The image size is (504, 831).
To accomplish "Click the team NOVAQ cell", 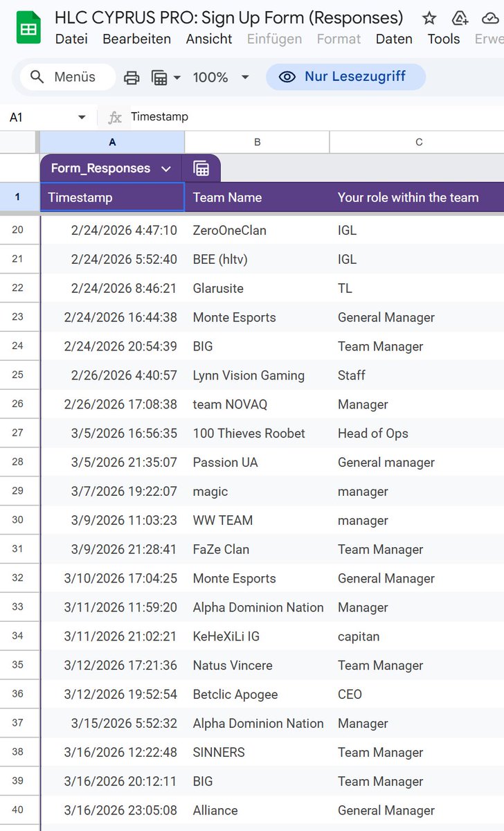I will click(x=257, y=404).
